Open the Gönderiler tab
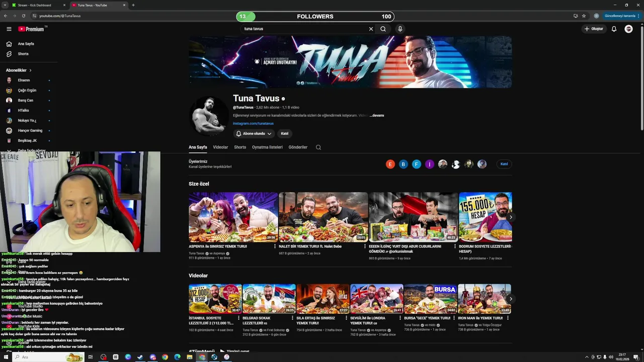644x362 pixels. pos(298,147)
